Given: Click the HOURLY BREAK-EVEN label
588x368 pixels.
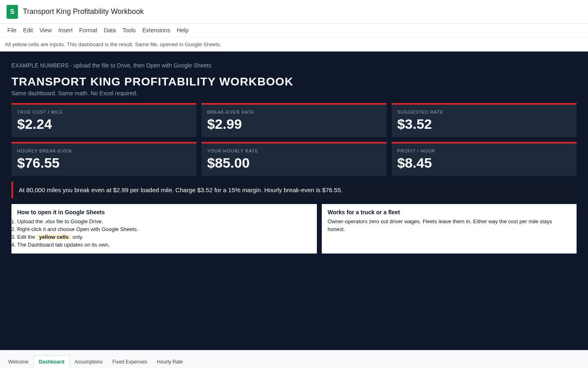Looking at the screenshot, I should pyautogui.click(x=45, y=151).
